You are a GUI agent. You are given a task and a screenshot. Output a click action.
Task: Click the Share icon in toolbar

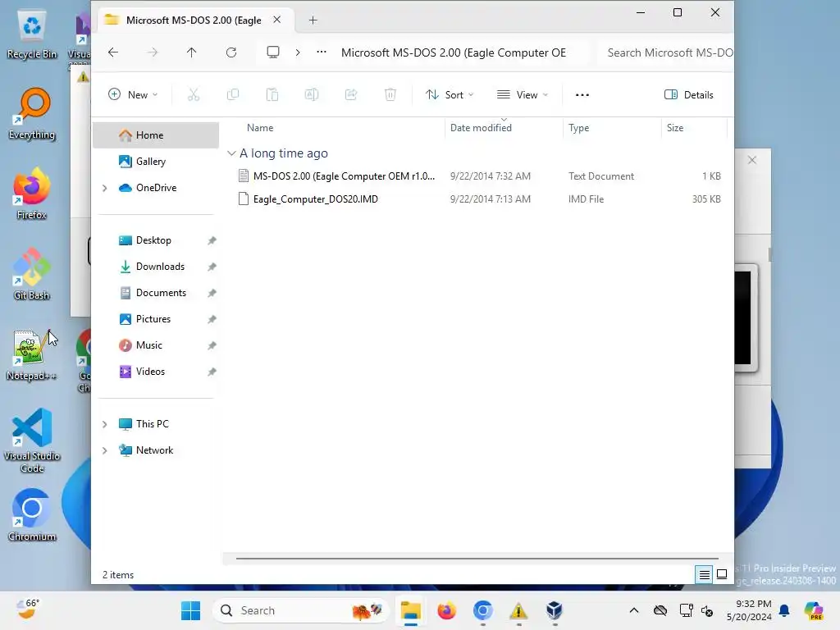click(351, 95)
